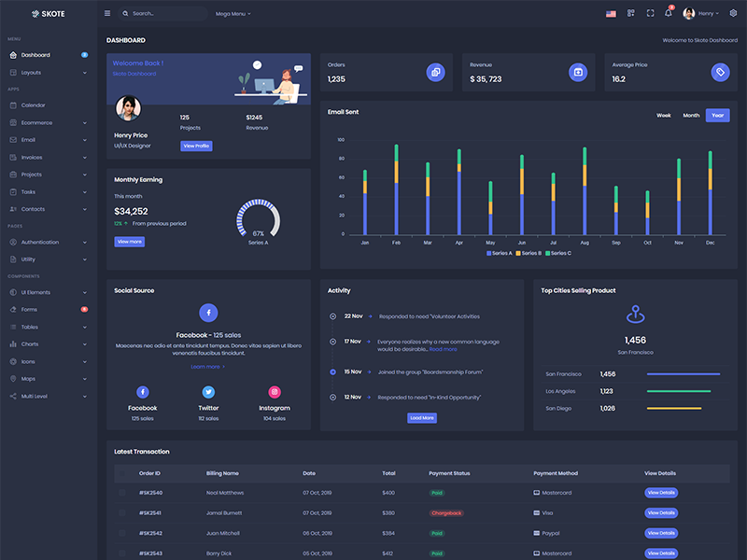
Task: Select the checkbox for order #SK2542
Action: (122, 534)
